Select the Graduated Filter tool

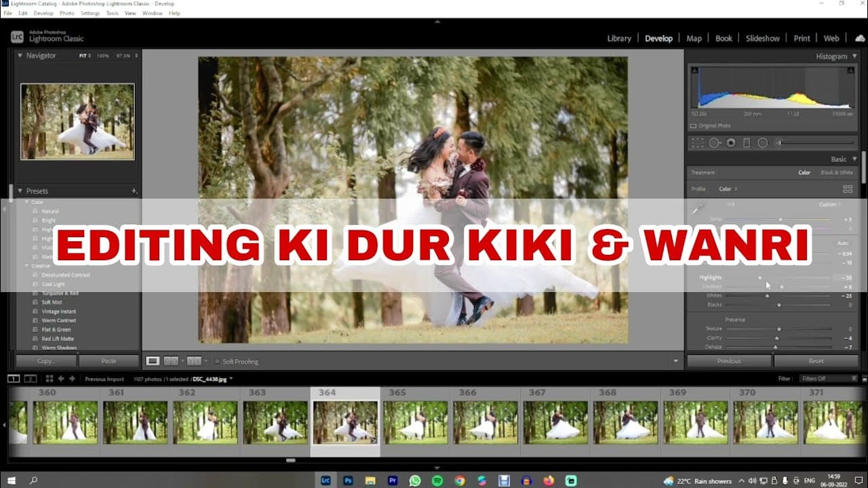(x=747, y=143)
